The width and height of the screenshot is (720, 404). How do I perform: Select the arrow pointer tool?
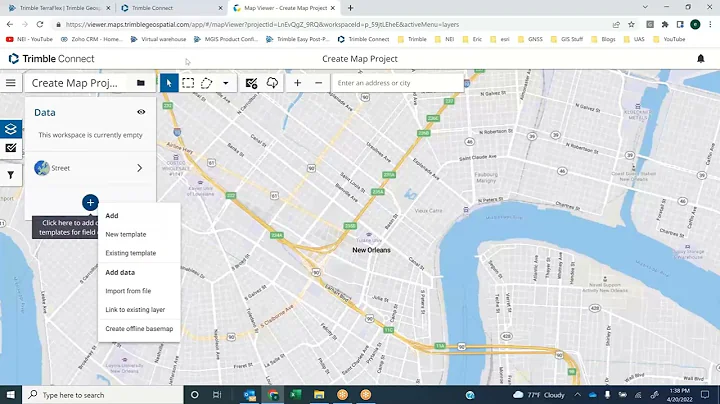169,83
